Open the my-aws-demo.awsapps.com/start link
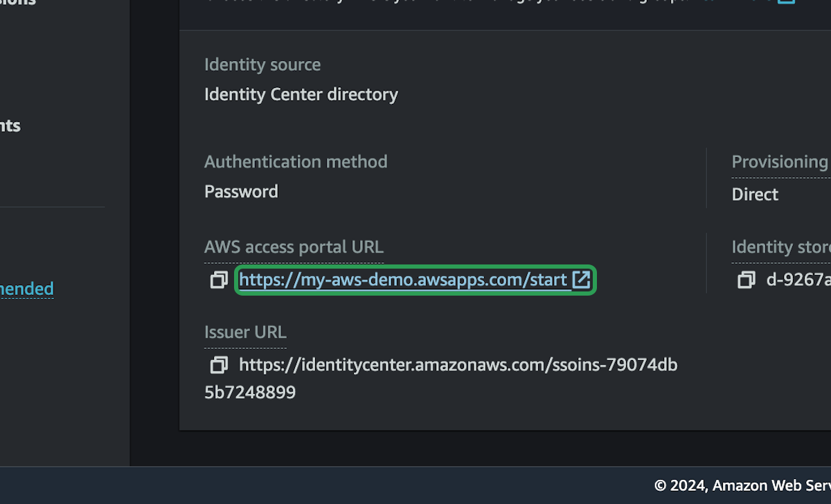Image resolution: width=831 pixels, height=504 pixels. coord(403,280)
